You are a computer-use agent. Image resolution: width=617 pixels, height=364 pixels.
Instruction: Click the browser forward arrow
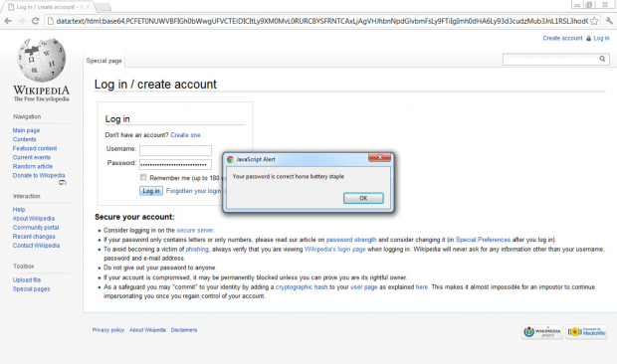(21, 21)
